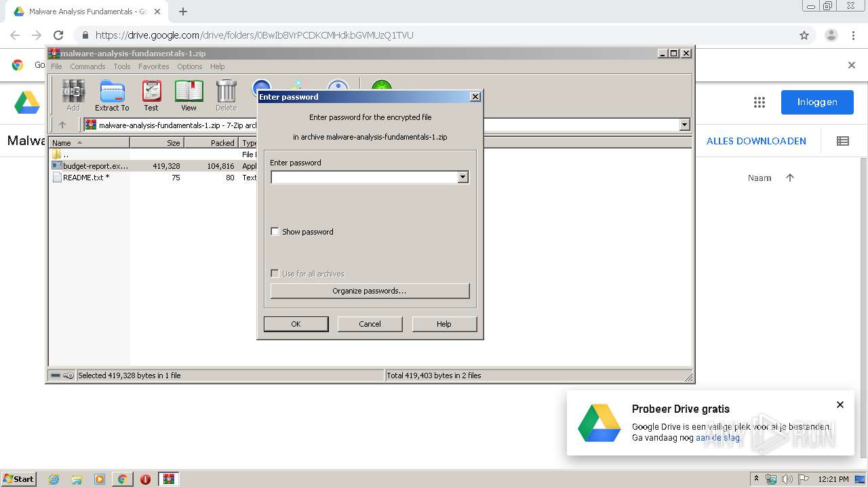Close the Chrome notification bar
The height and width of the screenshot is (488, 868).
(852, 65)
